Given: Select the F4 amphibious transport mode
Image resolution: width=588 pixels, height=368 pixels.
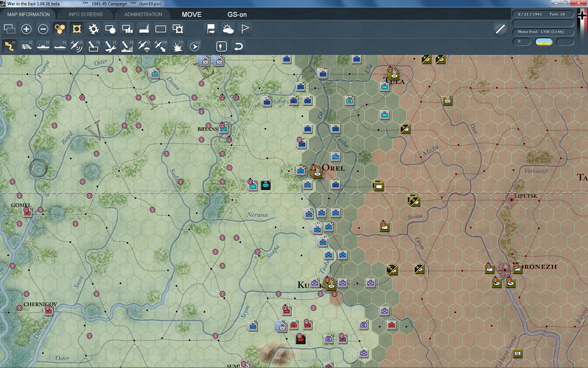Looking at the screenshot, I should point(60,46).
